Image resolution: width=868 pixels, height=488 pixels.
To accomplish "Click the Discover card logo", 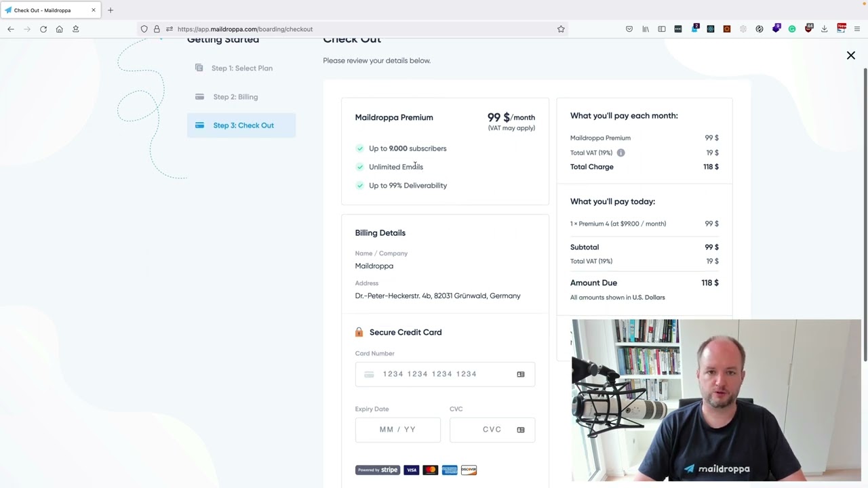I will coord(469,470).
